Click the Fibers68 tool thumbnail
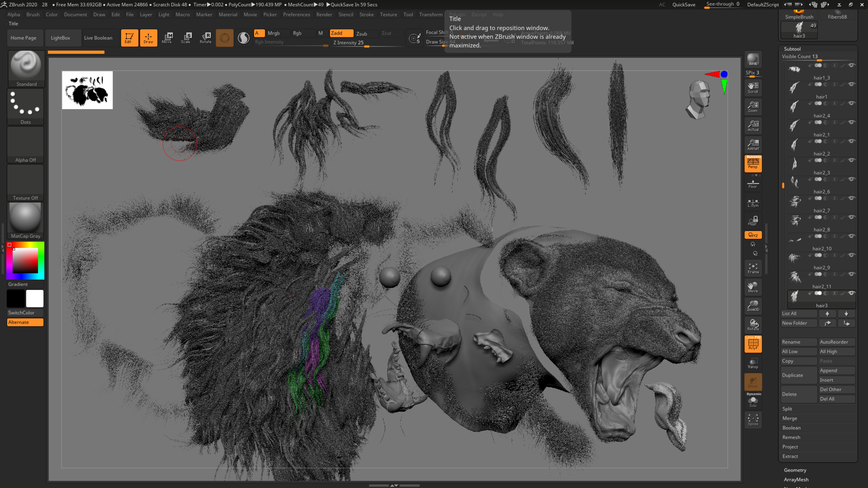Viewport: 868px width, 488px height. point(837,15)
